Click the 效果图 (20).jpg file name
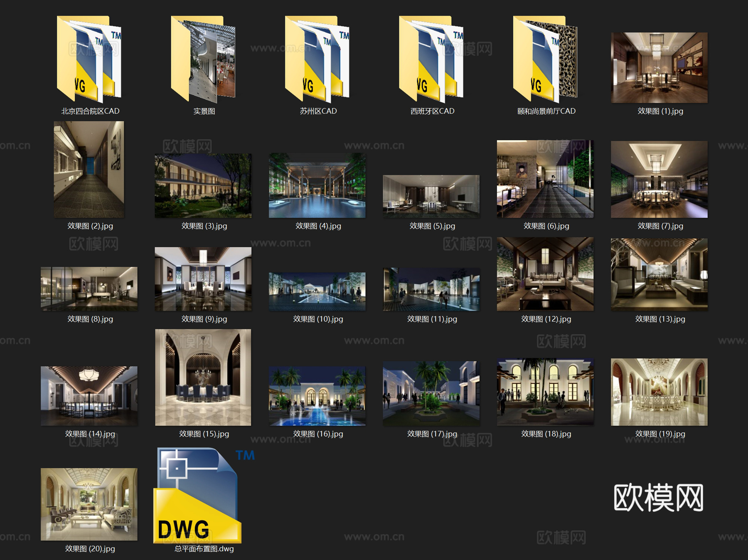The width and height of the screenshot is (748, 560). tap(90, 549)
